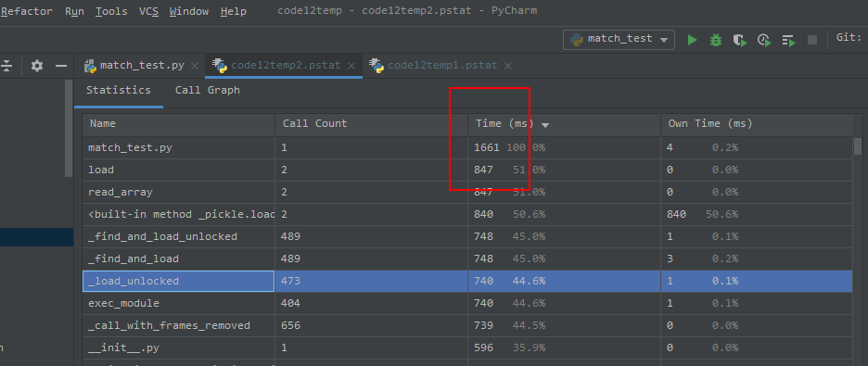Click own time cell 3 0.2%
This screenshot has height=366, width=868.
pos(757,259)
